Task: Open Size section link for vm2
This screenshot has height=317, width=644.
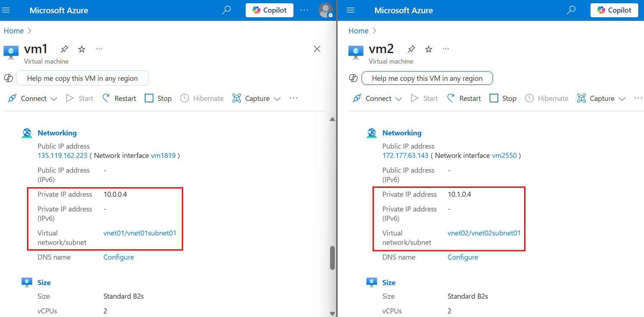Action: pos(389,283)
